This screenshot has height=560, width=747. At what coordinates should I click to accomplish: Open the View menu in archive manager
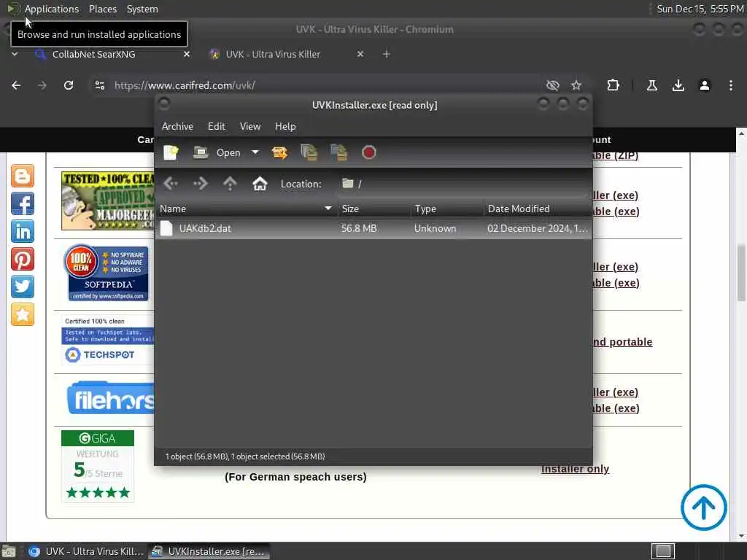click(x=250, y=126)
